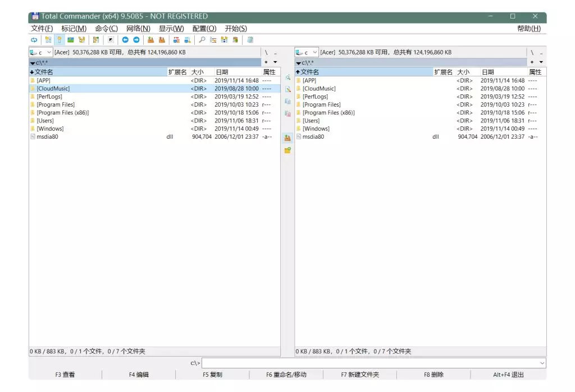
Task: Enable thumbnail view from toolbar
Action: click(x=70, y=40)
